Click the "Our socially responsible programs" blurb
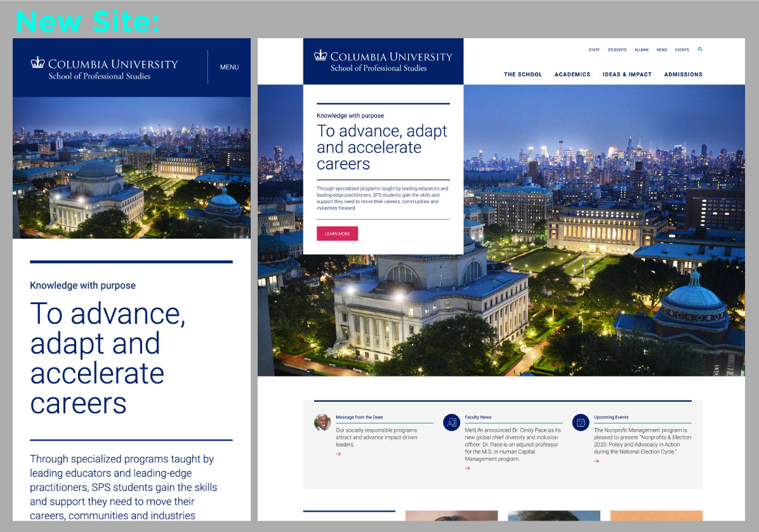Viewport: 759px width, 532px height. pos(376,437)
